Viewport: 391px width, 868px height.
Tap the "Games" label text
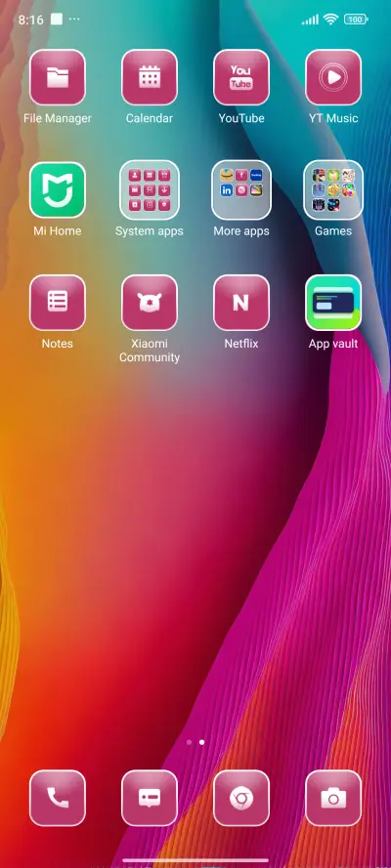[333, 230]
